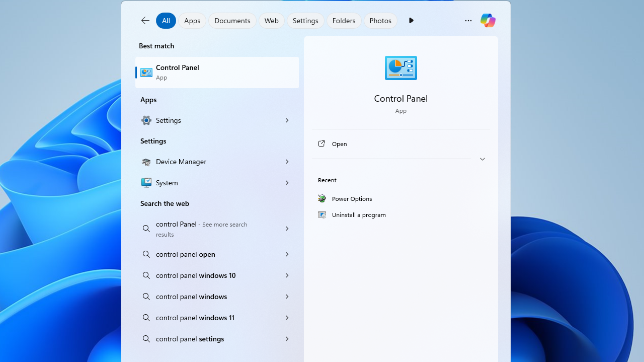The height and width of the screenshot is (362, 644).
Task: Expand more actions under Open
Action: point(482,159)
